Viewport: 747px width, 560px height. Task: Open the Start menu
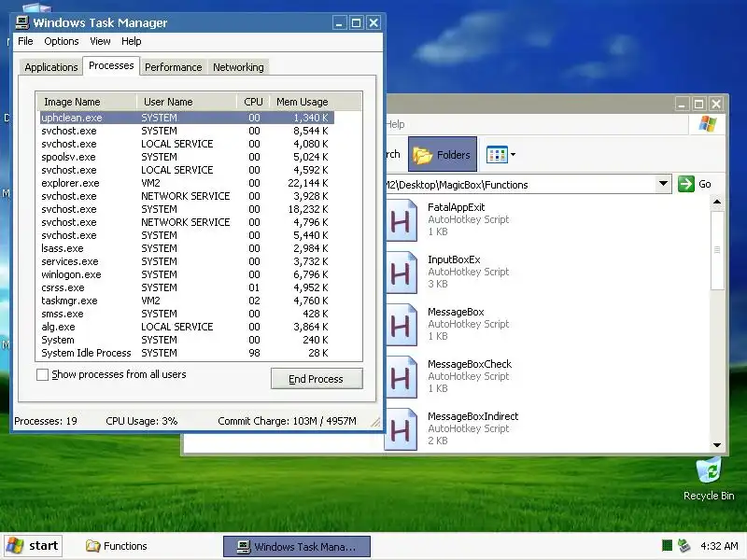point(33,546)
